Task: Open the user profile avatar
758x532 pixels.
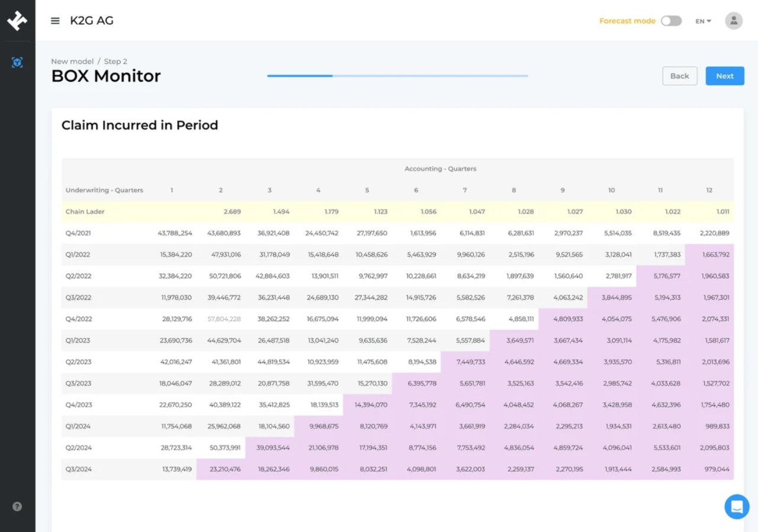Action: 734,21
